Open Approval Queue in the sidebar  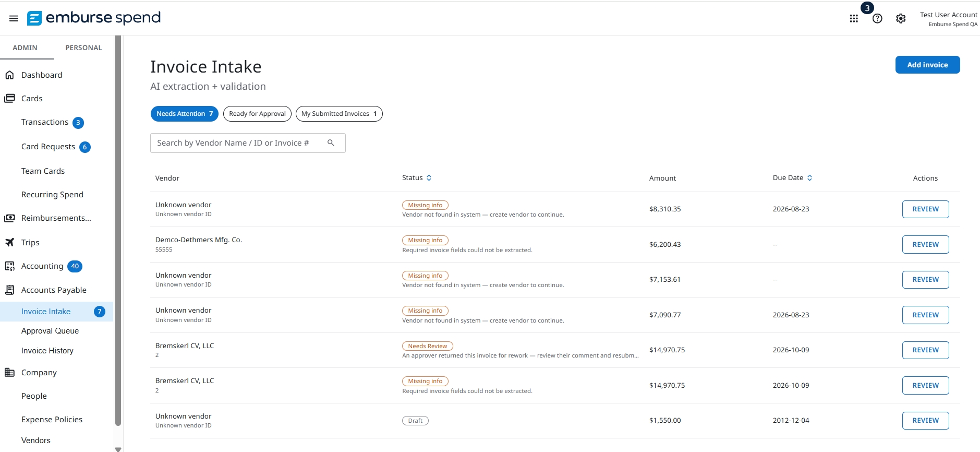[50, 331]
